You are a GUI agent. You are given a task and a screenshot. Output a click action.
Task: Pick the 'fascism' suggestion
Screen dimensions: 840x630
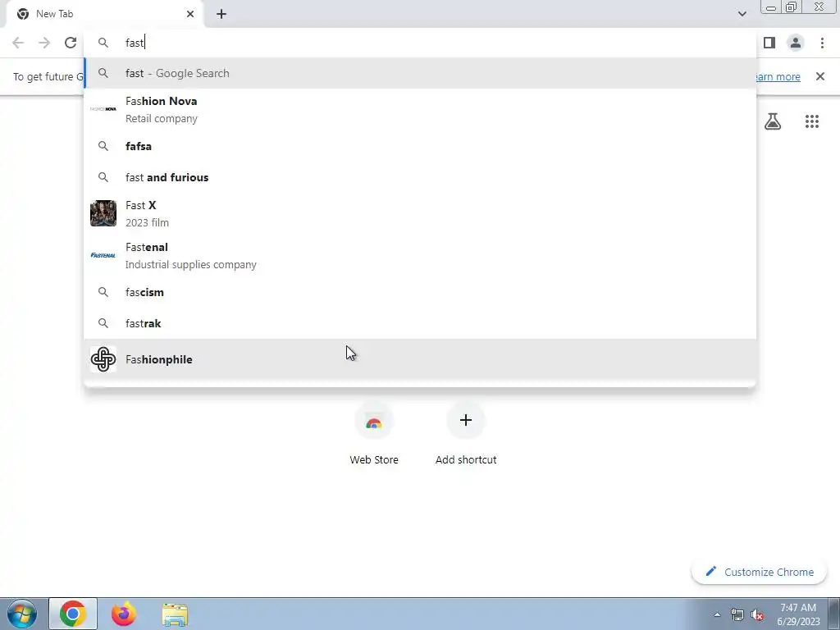coord(420,292)
